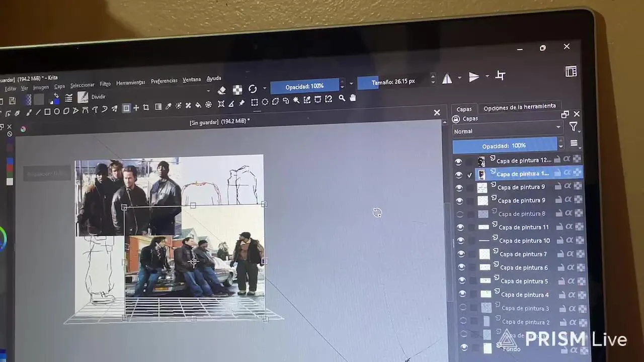Select the Assistant tool
This screenshot has height=362, width=644.
(221, 104)
